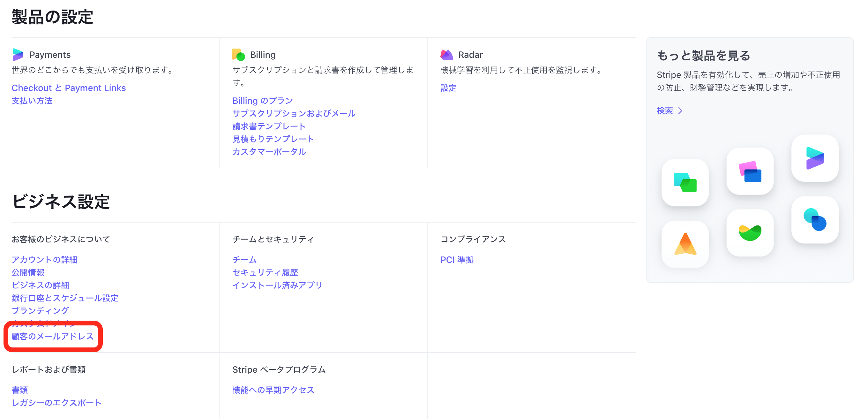
Task: Open ブランディング settings
Action: (40, 311)
